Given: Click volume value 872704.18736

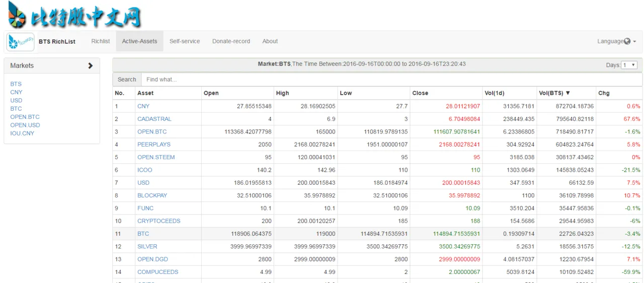Looking at the screenshot, I should pos(573,106).
